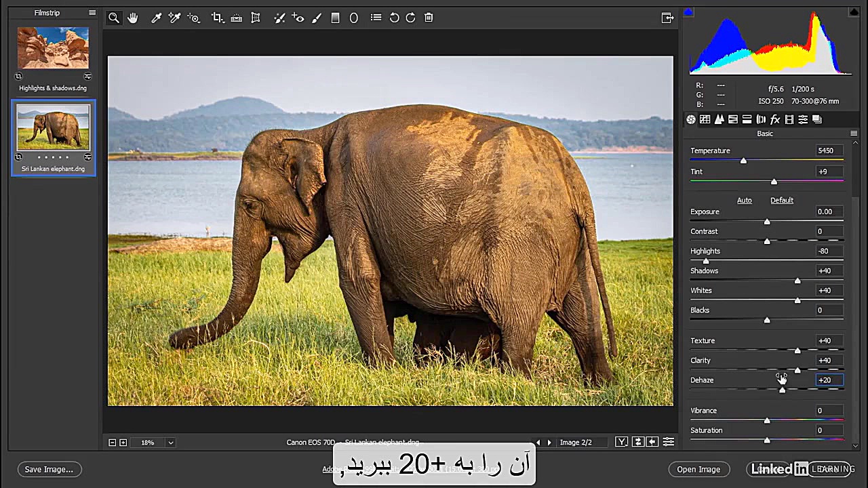Rotate image 90 degrees clockwise
Viewport: 868px width, 488px height.
pos(410,18)
